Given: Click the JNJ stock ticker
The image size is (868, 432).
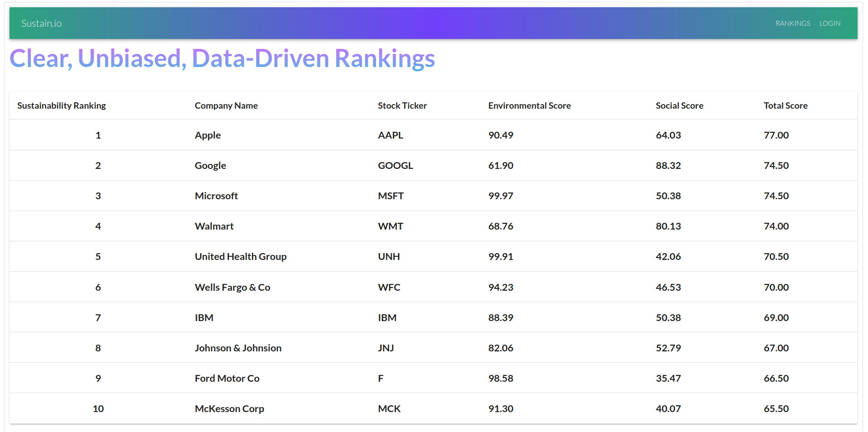Looking at the screenshot, I should tap(386, 348).
